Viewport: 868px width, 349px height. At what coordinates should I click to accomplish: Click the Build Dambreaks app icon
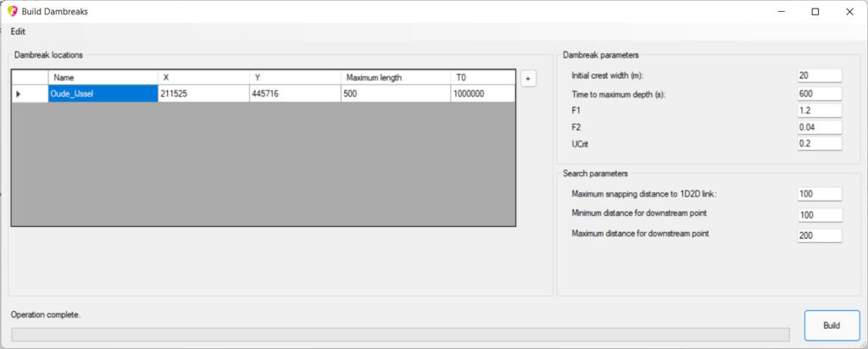[x=12, y=12]
